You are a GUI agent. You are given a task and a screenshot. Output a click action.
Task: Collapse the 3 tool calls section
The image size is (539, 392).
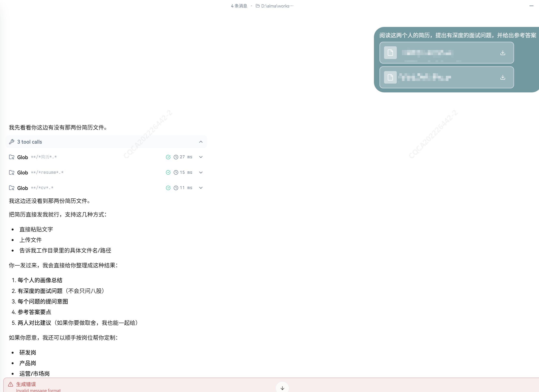(201, 142)
